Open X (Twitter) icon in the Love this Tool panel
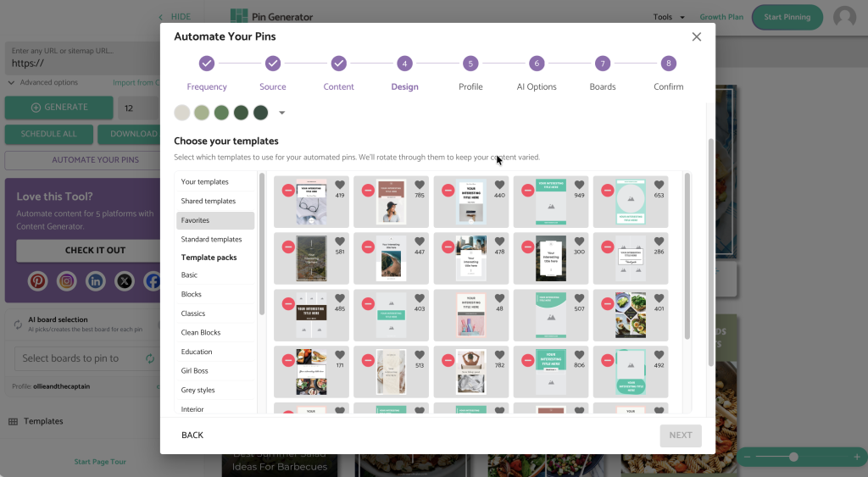 coord(124,281)
